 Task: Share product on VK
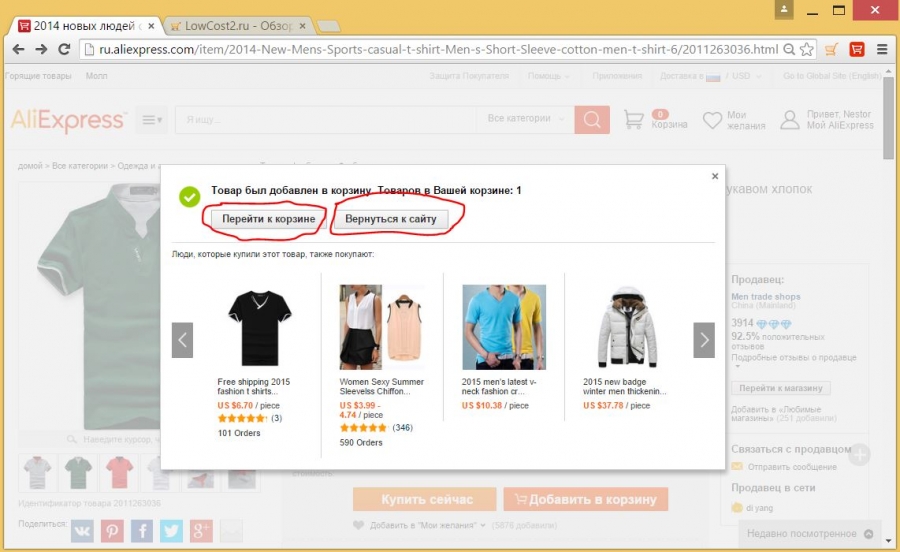82,531
